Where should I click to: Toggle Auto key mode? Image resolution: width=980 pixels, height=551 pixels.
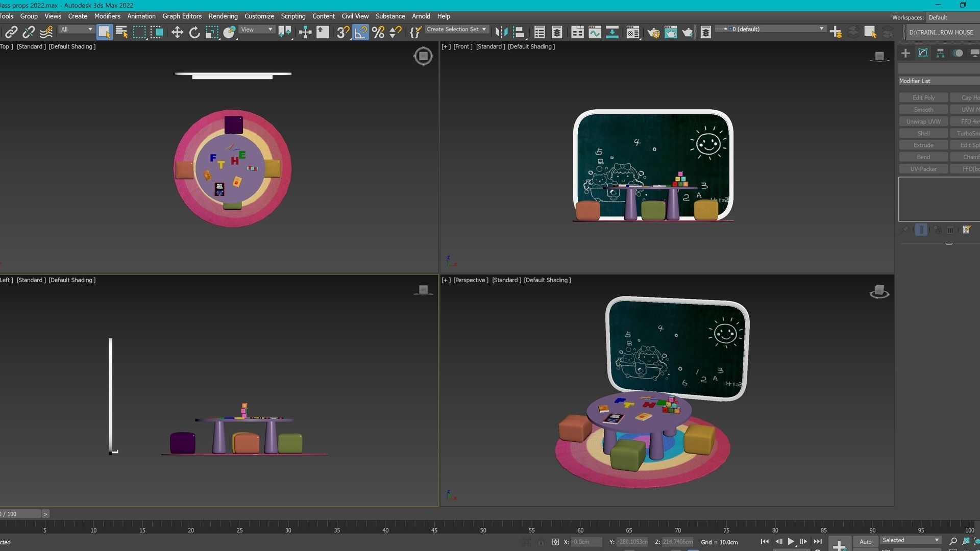click(x=866, y=542)
